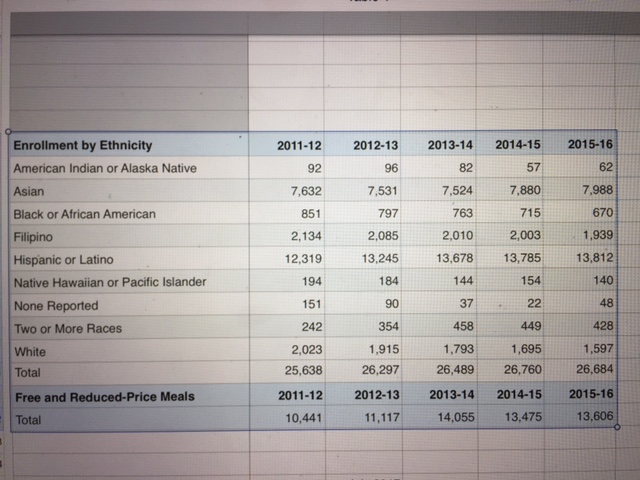Click the table's bottom-right resize handle
Screen dimensions: 640x480
(x=619, y=428)
